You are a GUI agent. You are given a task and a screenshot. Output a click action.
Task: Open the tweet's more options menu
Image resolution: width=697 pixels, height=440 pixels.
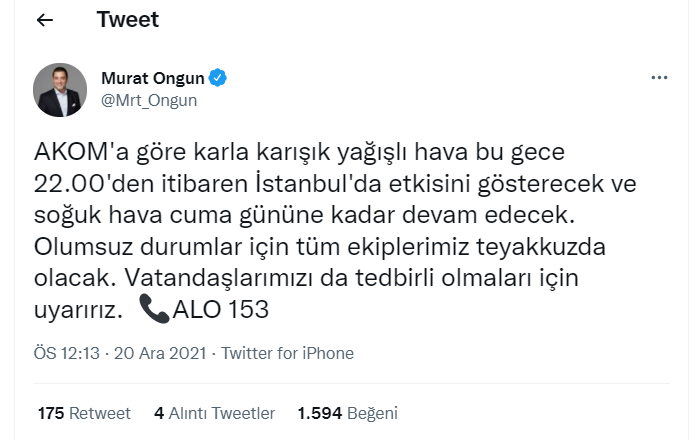pyautogui.click(x=658, y=78)
